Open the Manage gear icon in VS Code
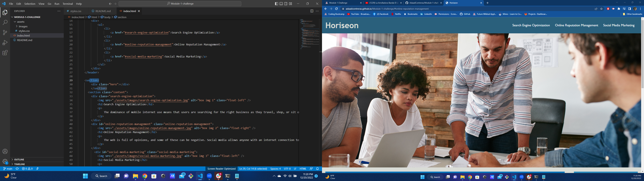Image resolution: width=644 pixels, height=181 pixels. pos(5,162)
